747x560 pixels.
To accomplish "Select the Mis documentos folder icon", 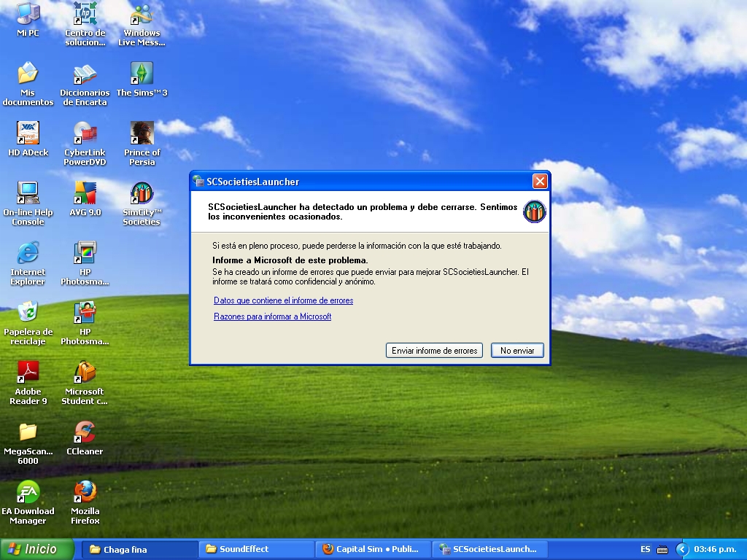I will (28, 84).
